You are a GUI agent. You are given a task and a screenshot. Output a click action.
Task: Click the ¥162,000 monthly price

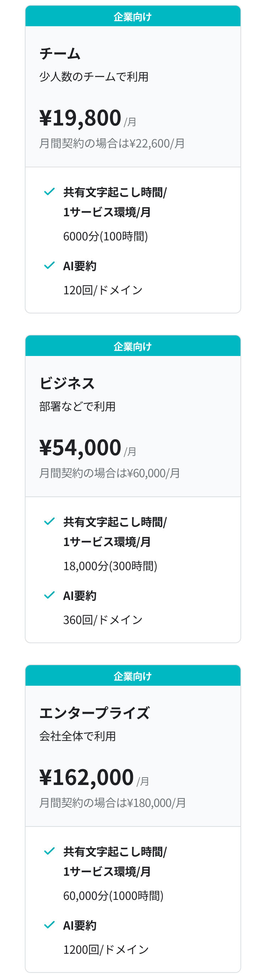click(87, 777)
